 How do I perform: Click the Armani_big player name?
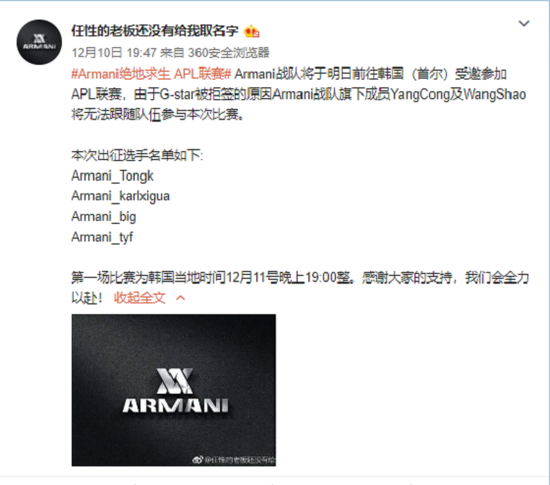pyautogui.click(x=103, y=217)
